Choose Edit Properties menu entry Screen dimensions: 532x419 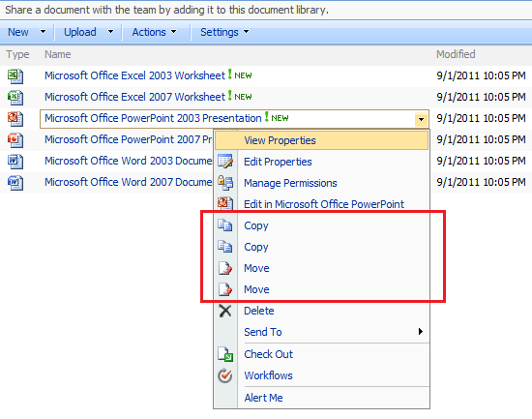322,162
